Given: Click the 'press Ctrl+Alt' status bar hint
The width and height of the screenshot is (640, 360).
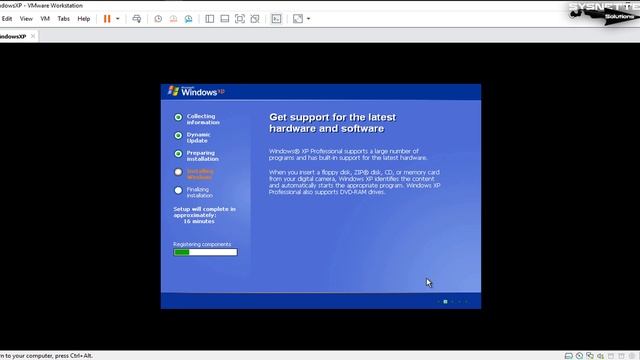Looking at the screenshot, I should click(73, 356).
